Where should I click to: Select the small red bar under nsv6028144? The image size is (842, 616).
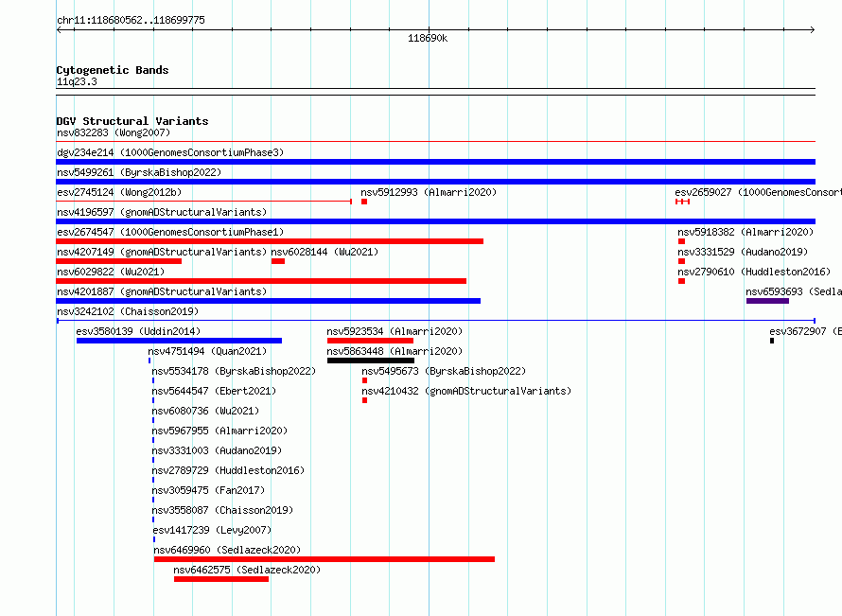pyautogui.click(x=278, y=261)
